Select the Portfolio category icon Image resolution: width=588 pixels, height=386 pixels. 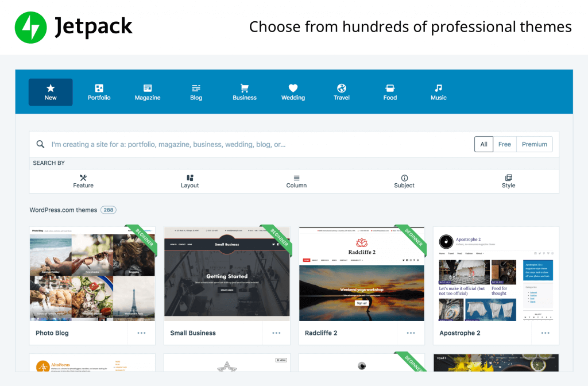click(99, 88)
